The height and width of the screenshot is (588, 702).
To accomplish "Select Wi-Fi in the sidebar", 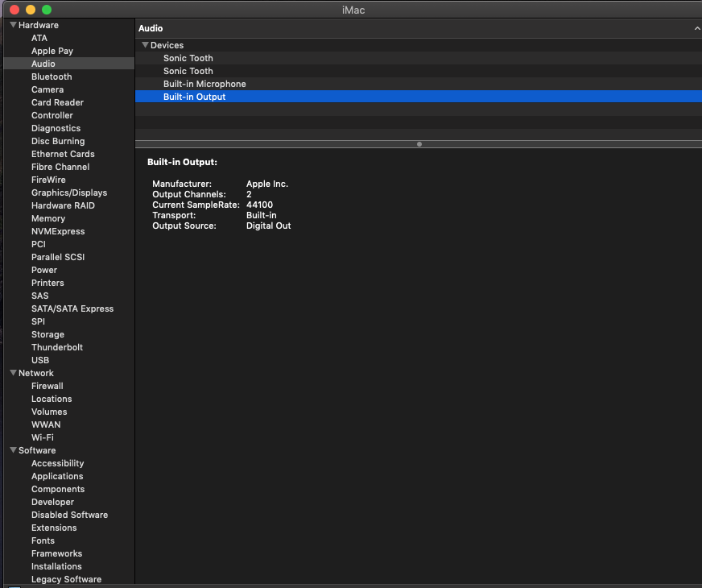I will tap(43, 437).
